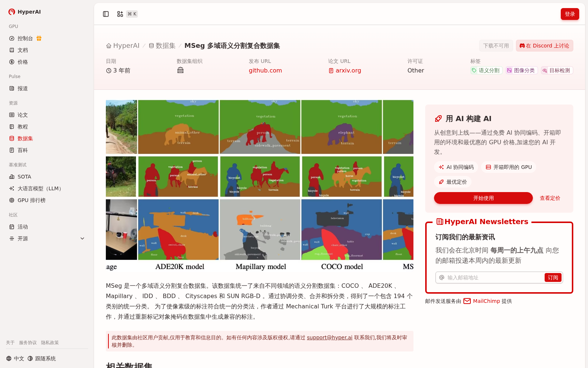The width and height of the screenshot is (588, 368).
Task: Click the 开始使用 button
Action: pyautogui.click(x=483, y=198)
